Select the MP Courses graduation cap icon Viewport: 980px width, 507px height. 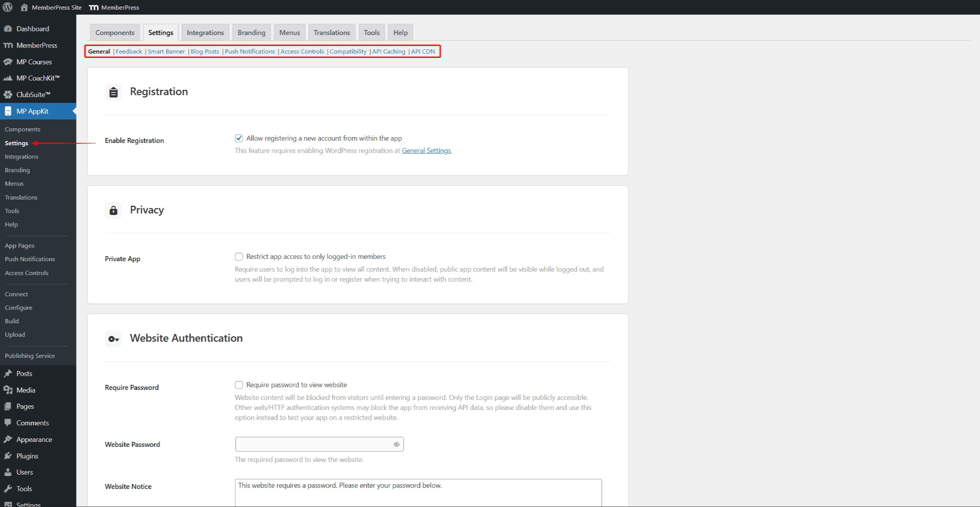(x=8, y=62)
